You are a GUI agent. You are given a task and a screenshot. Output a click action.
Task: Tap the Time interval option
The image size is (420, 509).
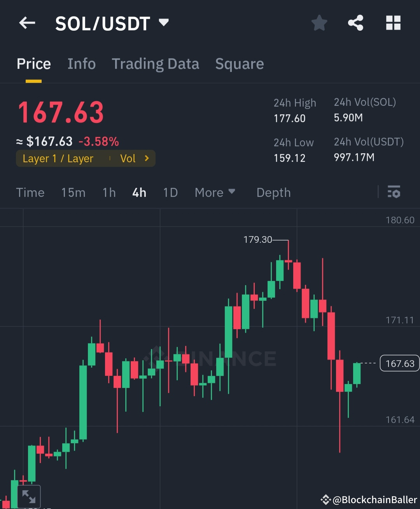(x=30, y=192)
